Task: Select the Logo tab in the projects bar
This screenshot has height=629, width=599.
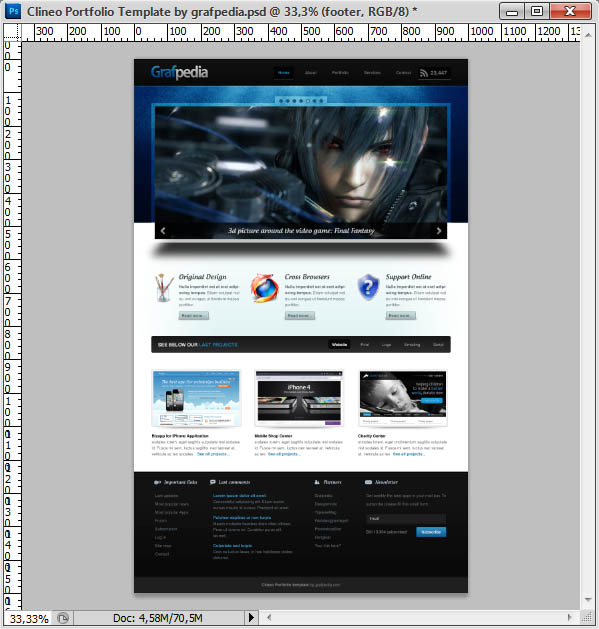Action: click(x=386, y=345)
